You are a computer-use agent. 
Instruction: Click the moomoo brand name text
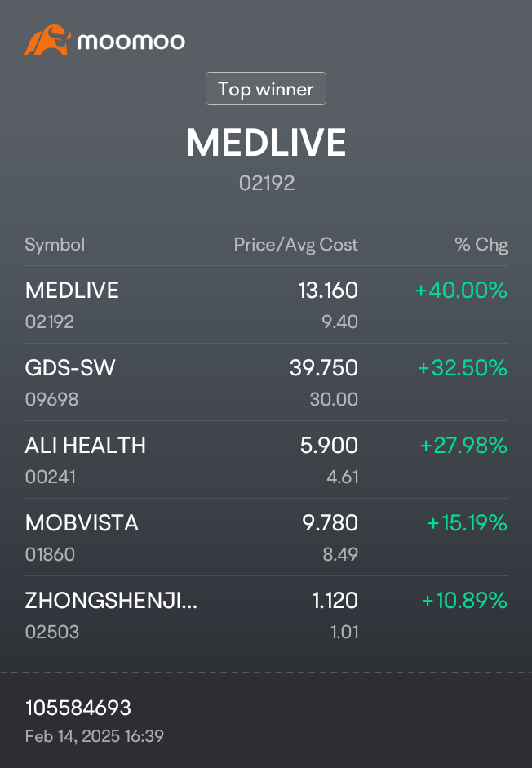[x=131, y=41]
